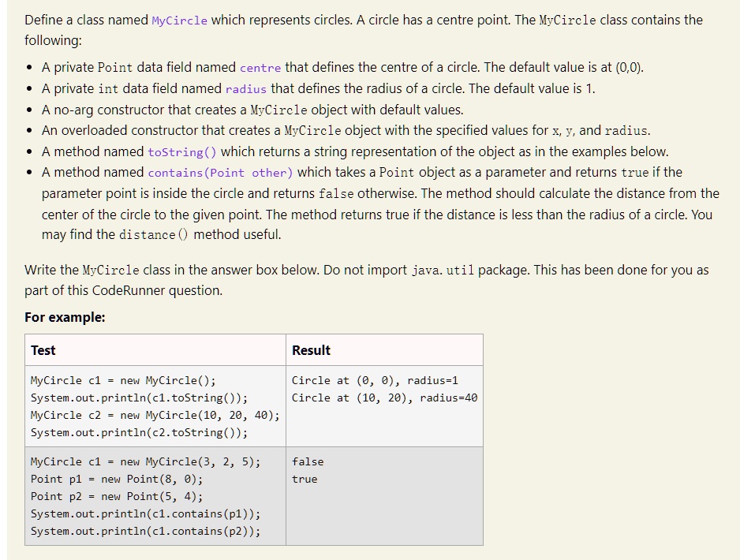Click the purple radius field name

(246, 89)
